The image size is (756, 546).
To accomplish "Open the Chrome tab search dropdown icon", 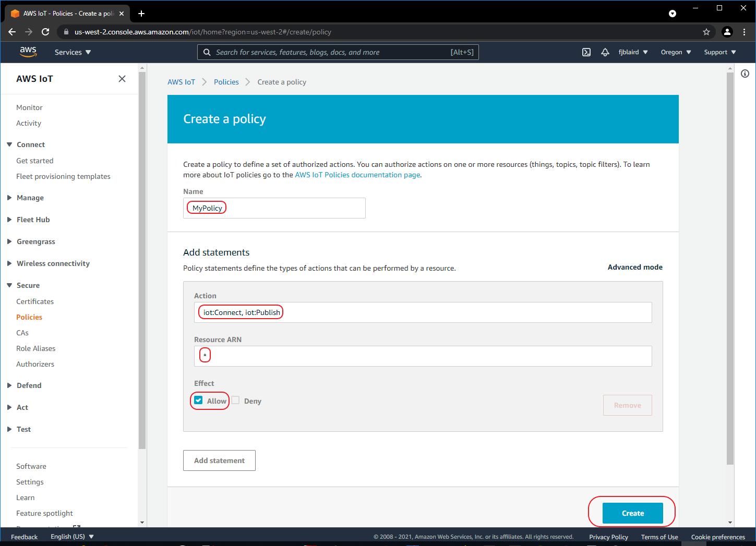I will 673,14.
